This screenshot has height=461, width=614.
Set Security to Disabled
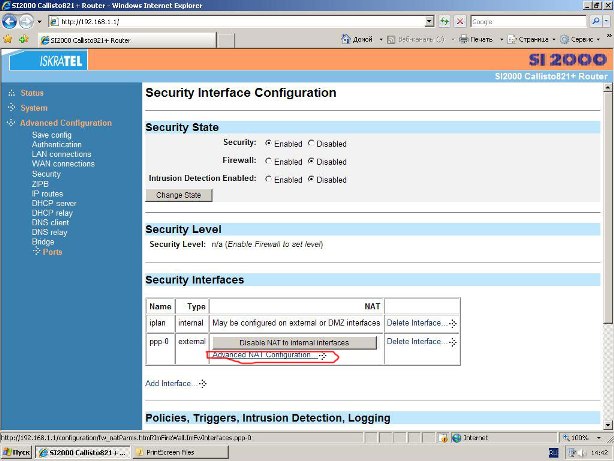tap(311, 143)
